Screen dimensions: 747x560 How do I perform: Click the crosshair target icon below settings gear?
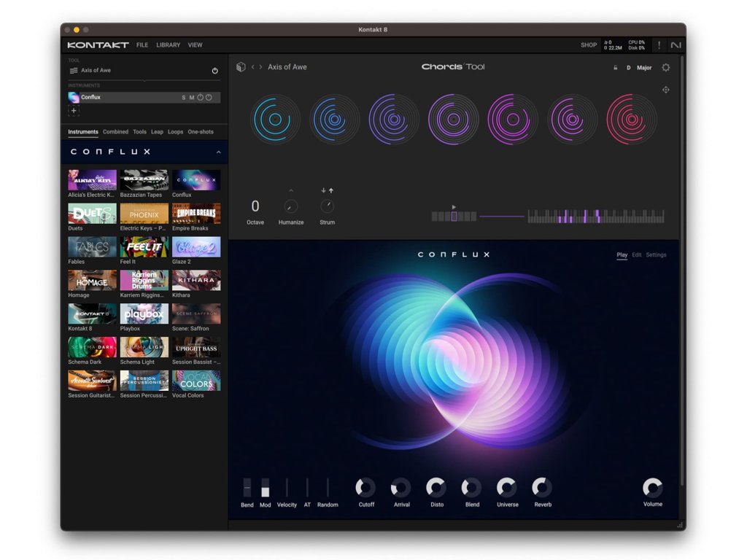point(665,90)
